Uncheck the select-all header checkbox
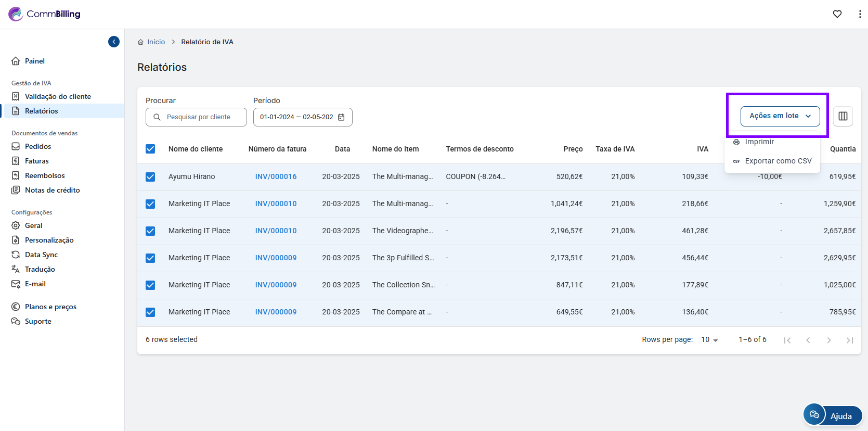This screenshot has width=868, height=431. (150, 149)
